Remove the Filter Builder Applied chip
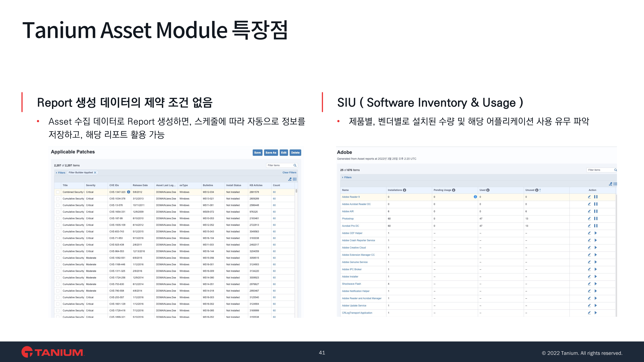The width and height of the screenshot is (644, 362). (95, 173)
